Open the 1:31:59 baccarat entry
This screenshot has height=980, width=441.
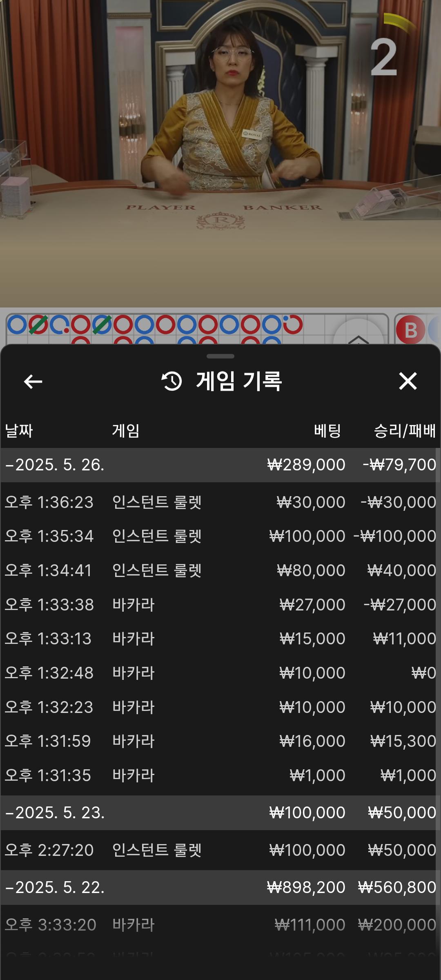point(220,741)
